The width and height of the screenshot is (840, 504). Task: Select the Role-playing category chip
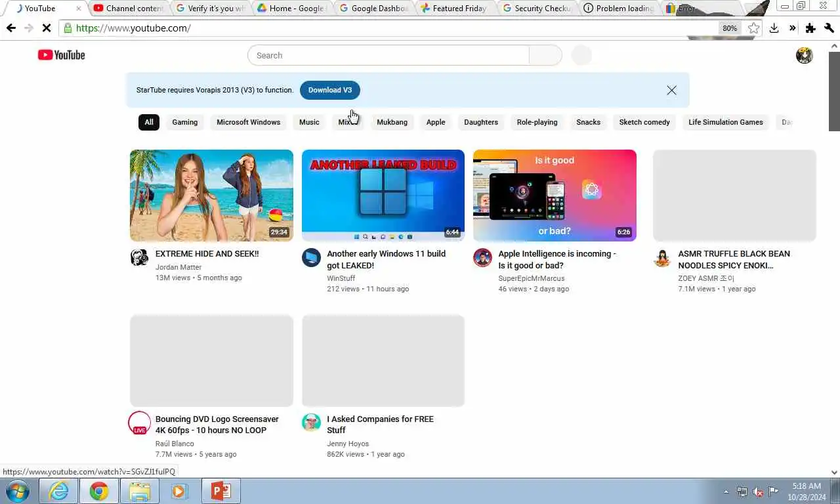click(537, 122)
